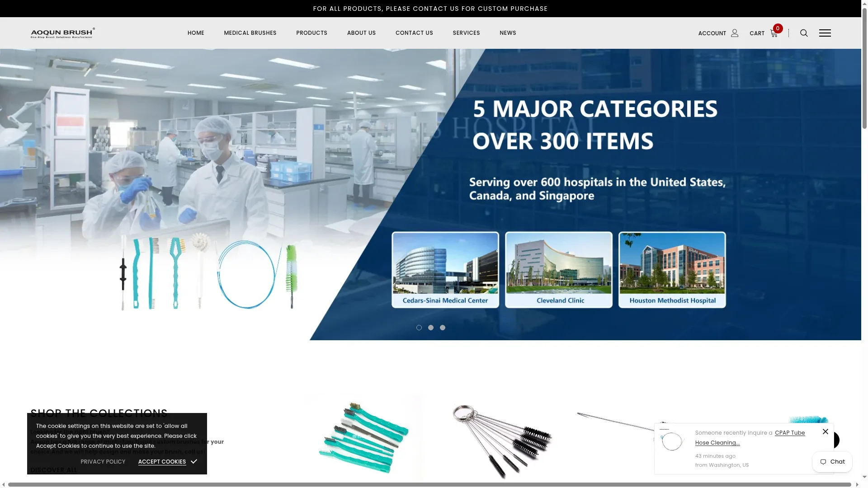The height and width of the screenshot is (488, 868).
Task: Select the second carousel slide dot
Action: click(431, 328)
